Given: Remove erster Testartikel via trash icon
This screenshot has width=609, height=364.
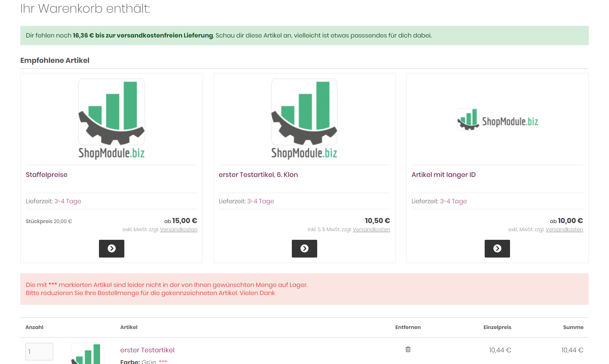Looking at the screenshot, I should tap(408, 349).
